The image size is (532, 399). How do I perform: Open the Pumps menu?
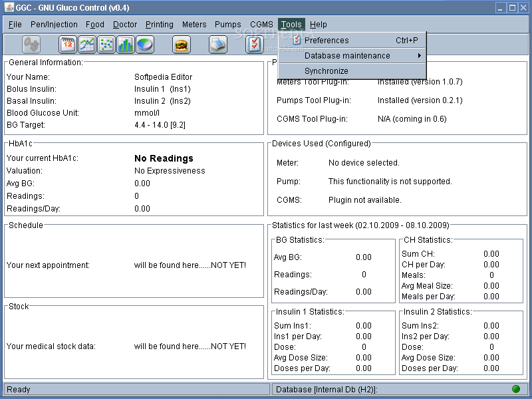point(228,25)
